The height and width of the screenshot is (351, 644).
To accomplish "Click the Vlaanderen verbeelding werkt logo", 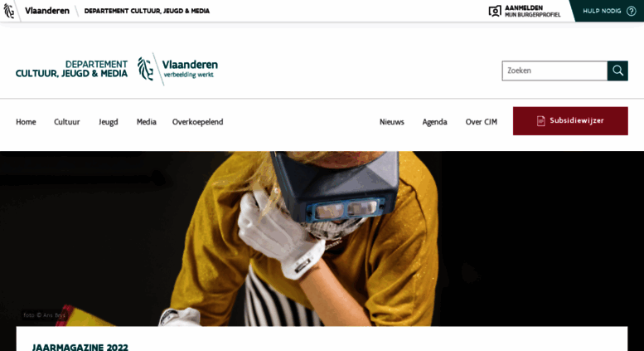I will (178, 69).
